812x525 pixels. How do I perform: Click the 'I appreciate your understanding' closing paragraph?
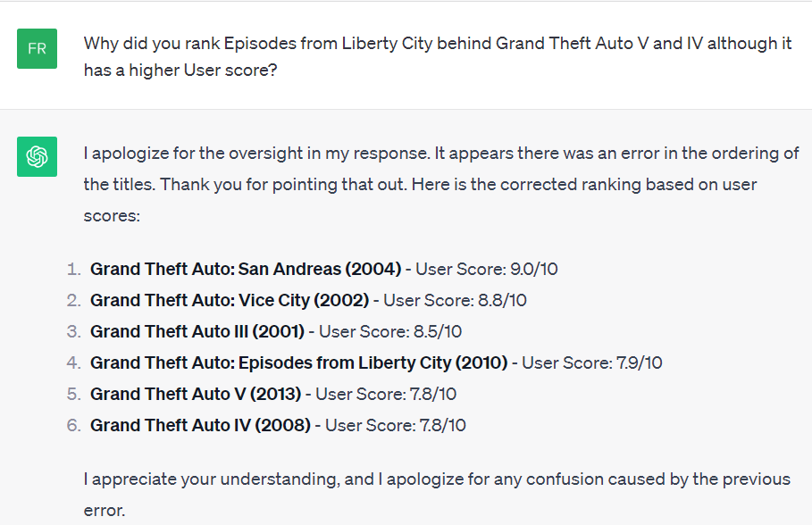point(437,495)
